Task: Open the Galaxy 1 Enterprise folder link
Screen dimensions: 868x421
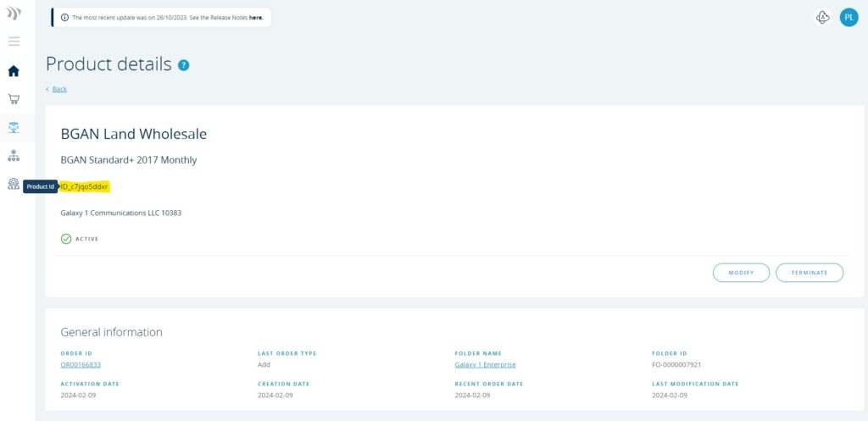Action: tap(485, 364)
